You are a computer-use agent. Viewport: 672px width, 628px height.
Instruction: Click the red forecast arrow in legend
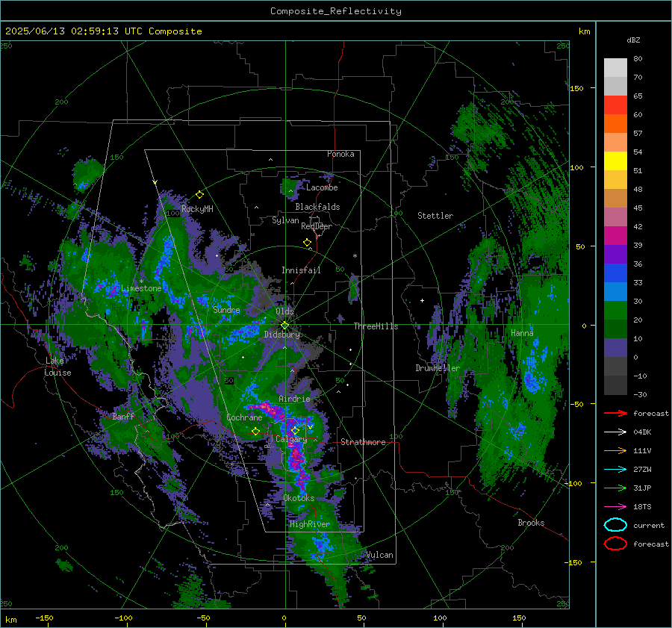(x=615, y=413)
